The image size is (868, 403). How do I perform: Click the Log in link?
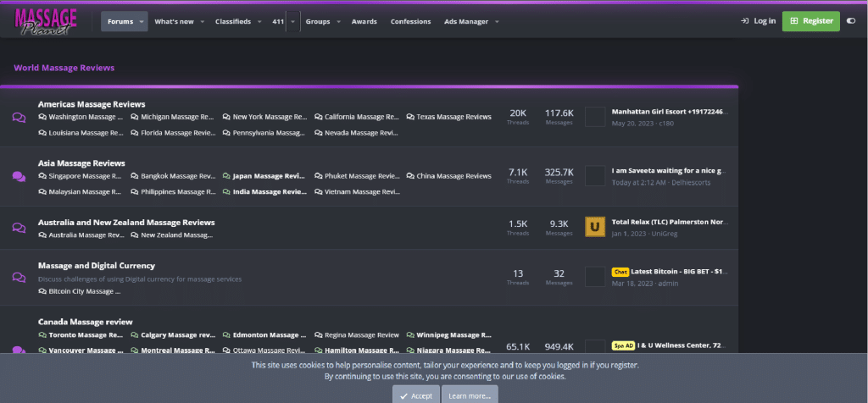pyautogui.click(x=759, y=21)
